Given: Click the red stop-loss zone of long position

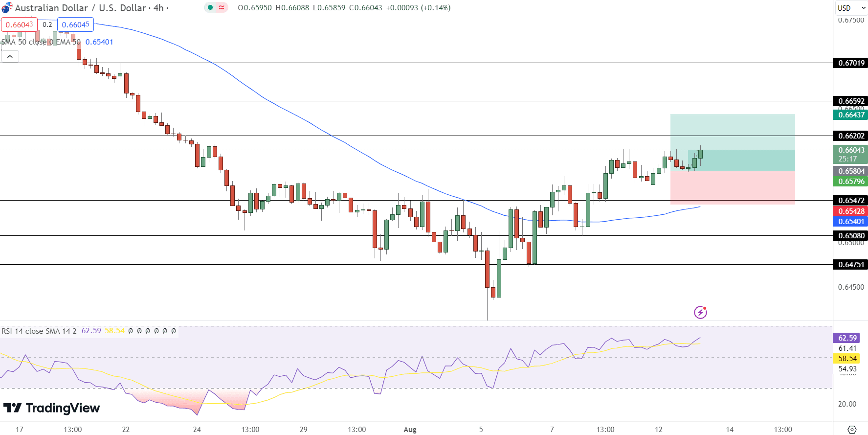Looking at the screenshot, I should [733, 187].
